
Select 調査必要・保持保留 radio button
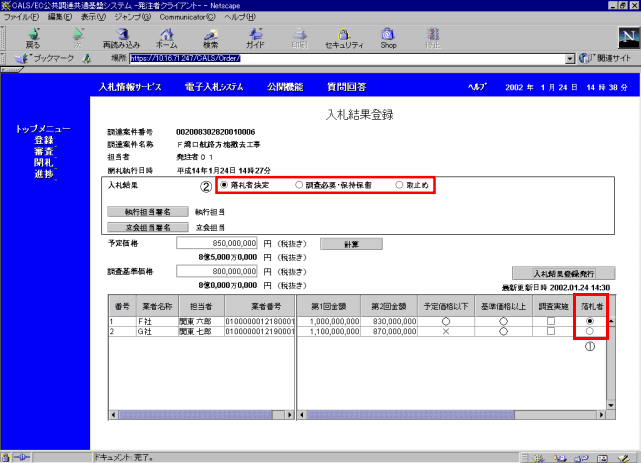299,185
